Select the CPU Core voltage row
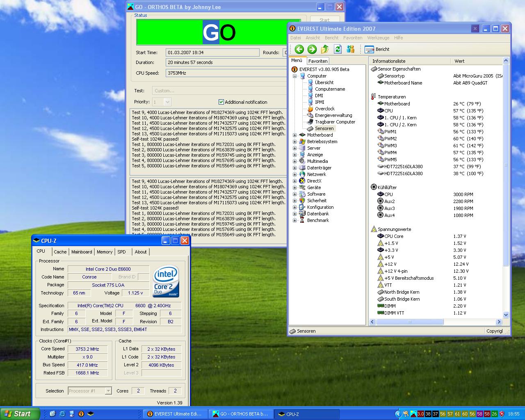Image resolution: width=525 pixels, height=420 pixels. (436, 236)
